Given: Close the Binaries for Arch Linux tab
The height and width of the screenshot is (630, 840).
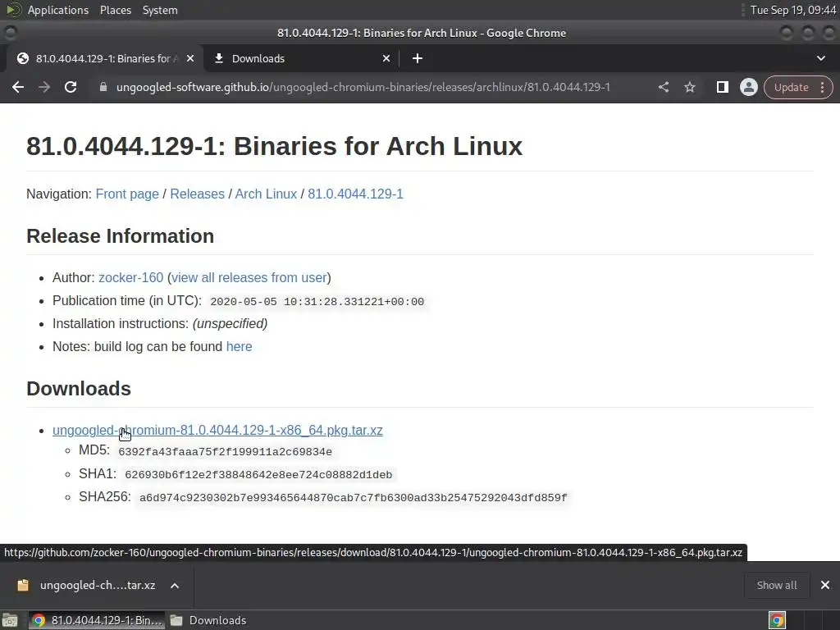Looking at the screenshot, I should [x=190, y=58].
